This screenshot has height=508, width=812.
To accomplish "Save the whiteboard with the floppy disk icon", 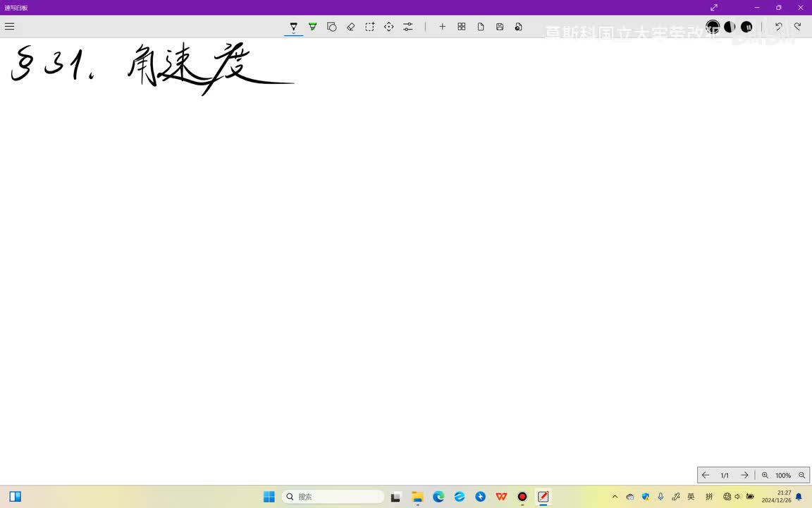I will 500,26.
